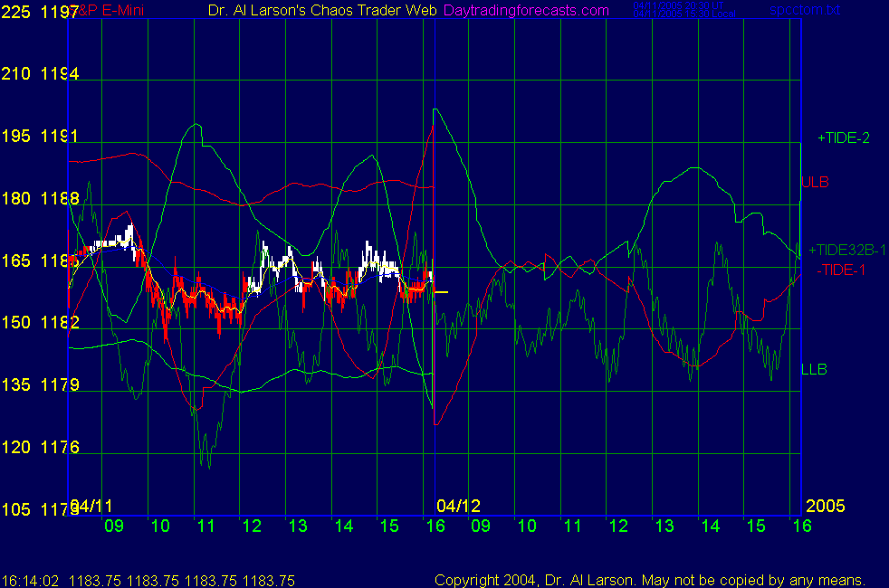The height and width of the screenshot is (588, 889).
Task: Click the S&P E-Mini chart title
Action: point(107,11)
